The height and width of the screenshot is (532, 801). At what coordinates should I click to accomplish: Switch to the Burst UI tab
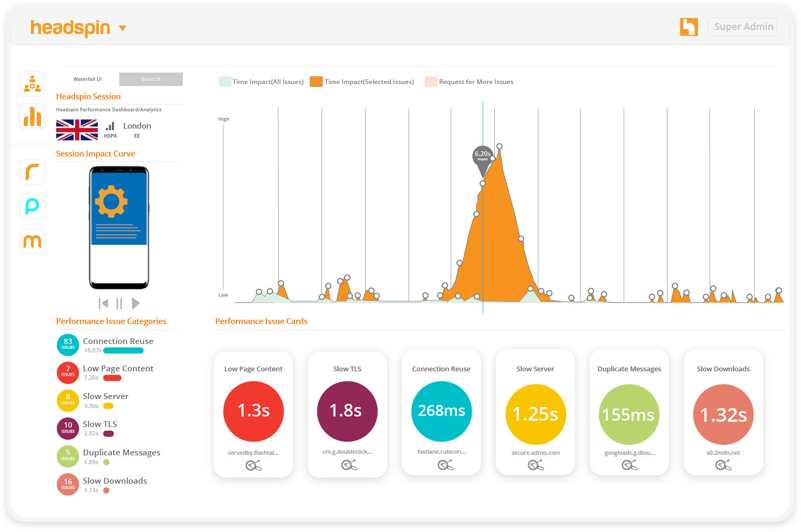tap(151, 79)
